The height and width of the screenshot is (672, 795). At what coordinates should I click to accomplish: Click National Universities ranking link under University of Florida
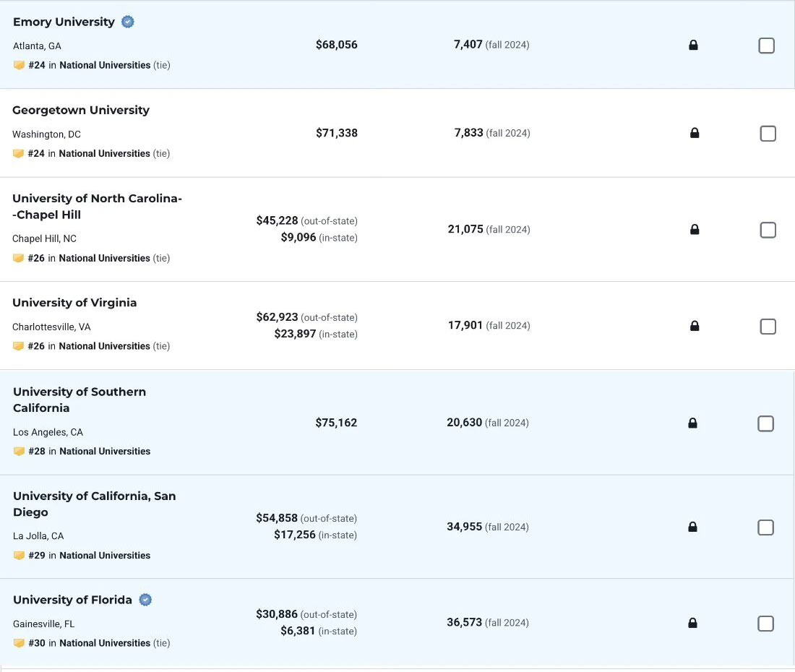point(105,643)
